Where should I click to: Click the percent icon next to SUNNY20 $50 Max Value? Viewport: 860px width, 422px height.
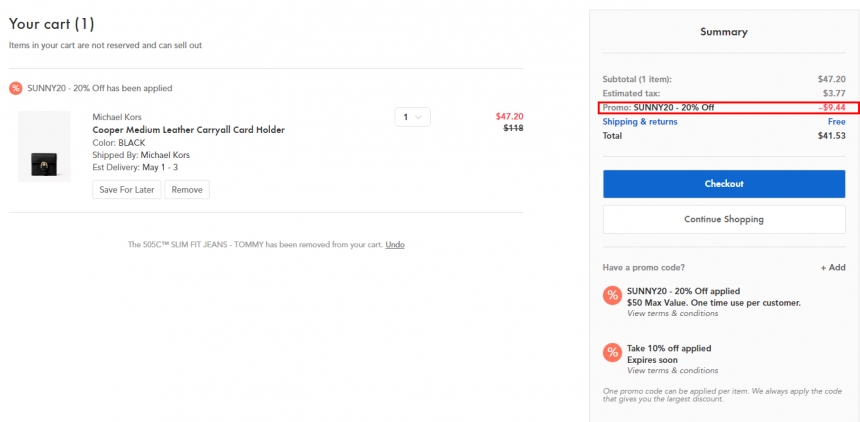click(612, 295)
